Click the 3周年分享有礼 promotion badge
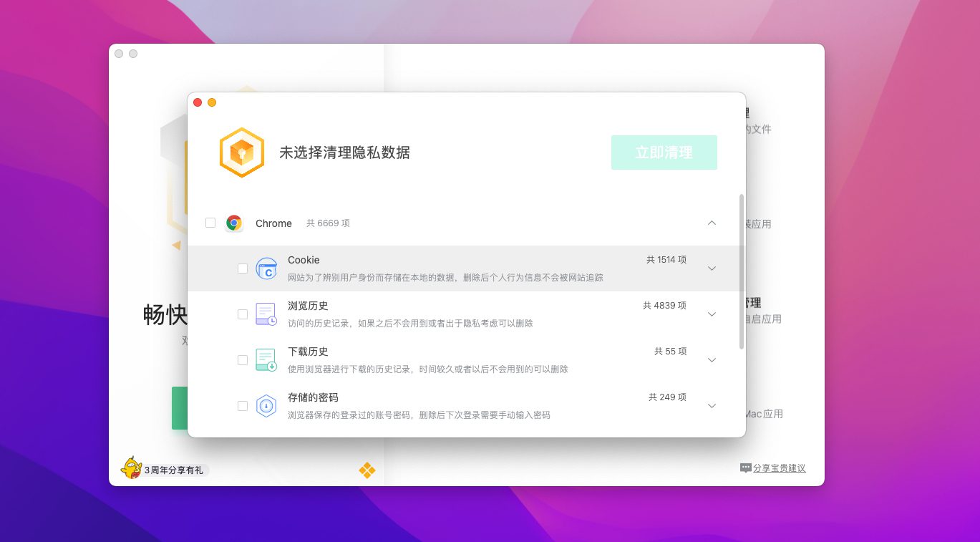980x542 pixels. coord(174,470)
